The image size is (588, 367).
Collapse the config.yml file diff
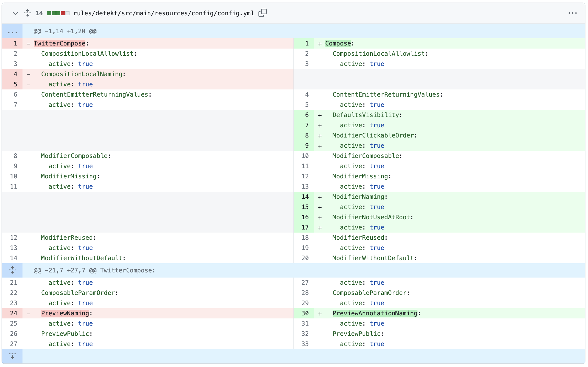(x=15, y=13)
